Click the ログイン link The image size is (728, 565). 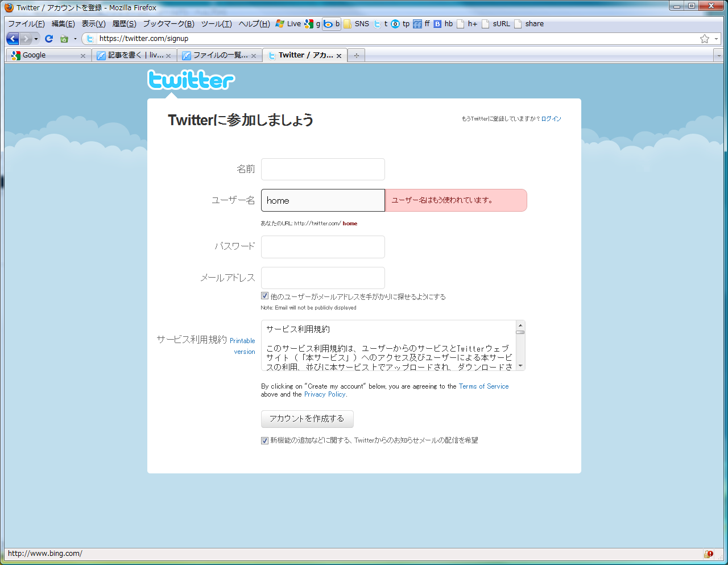click(551, 119)
